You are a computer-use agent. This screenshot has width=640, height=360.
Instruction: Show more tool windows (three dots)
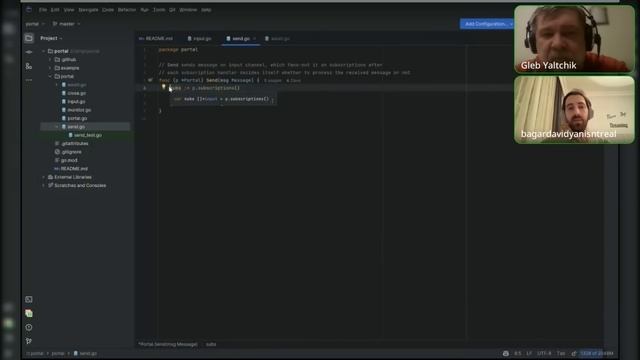[29, 80]
